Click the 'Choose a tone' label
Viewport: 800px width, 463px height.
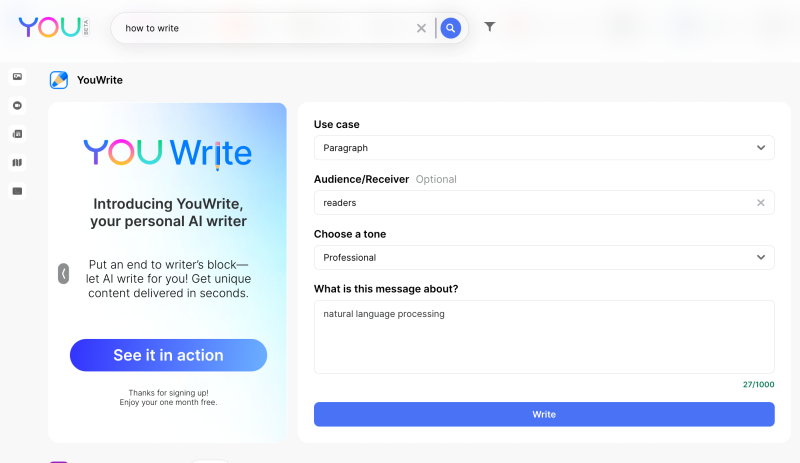coord(349,234)
